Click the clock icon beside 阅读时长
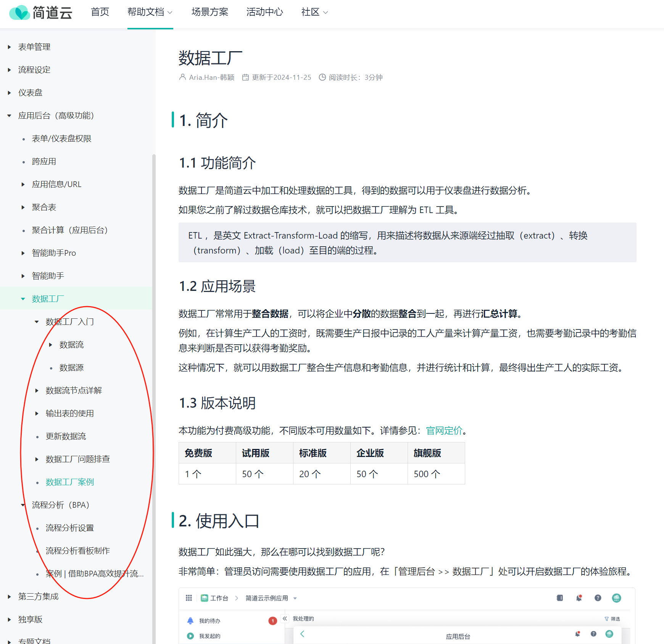664x644 pixels. (322, 77)
